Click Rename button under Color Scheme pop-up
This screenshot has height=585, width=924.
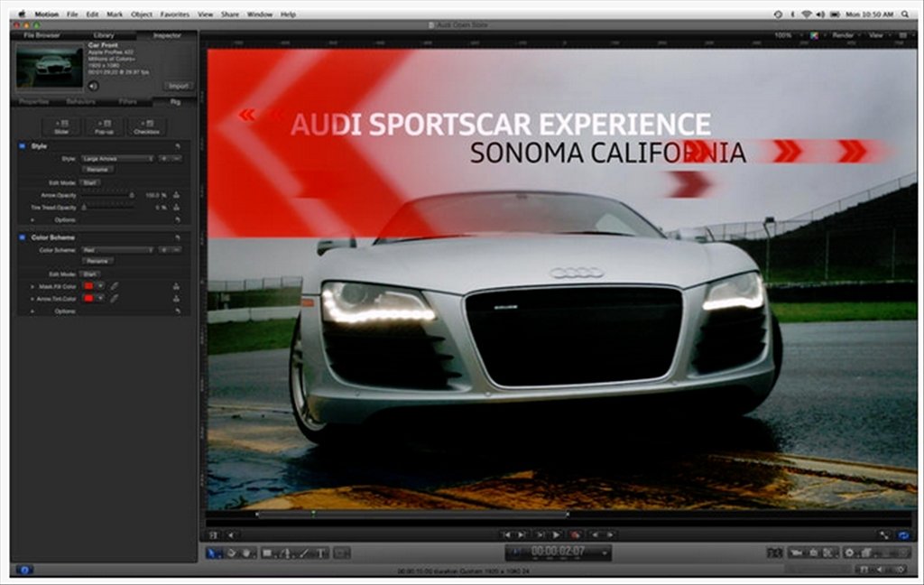(97, 261)
